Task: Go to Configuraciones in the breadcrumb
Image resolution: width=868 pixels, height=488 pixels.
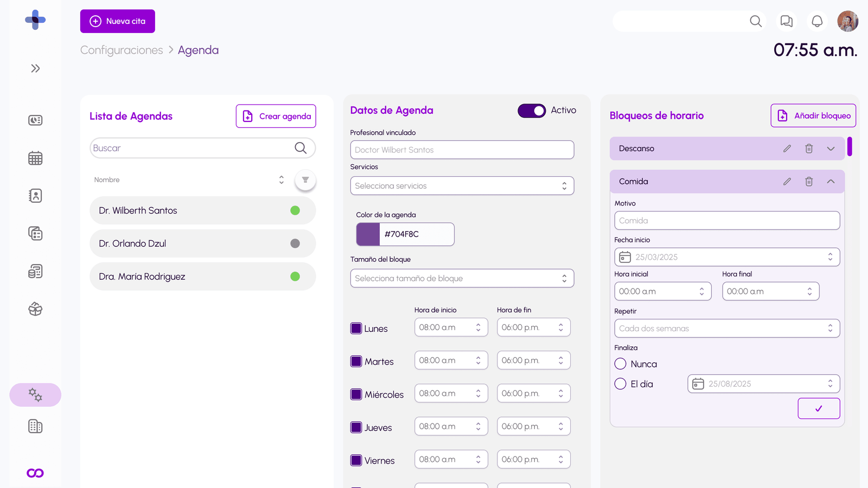Action: (121, 50)
